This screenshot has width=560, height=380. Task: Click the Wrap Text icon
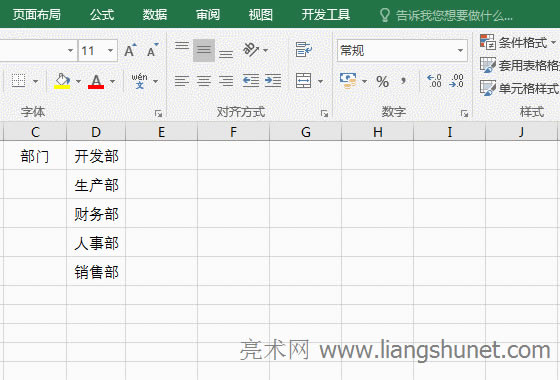(x=304, y=50)
